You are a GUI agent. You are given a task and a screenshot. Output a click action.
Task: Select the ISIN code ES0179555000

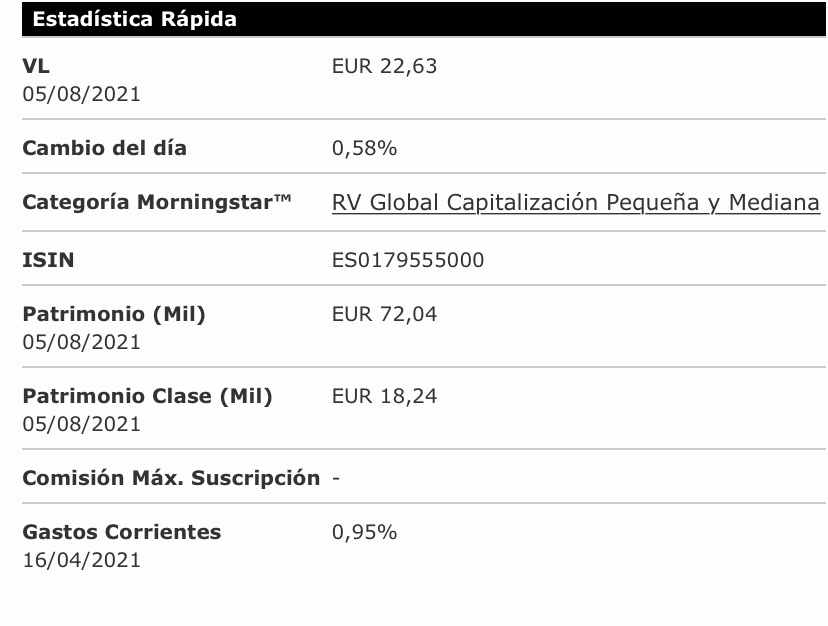[408, 260]
